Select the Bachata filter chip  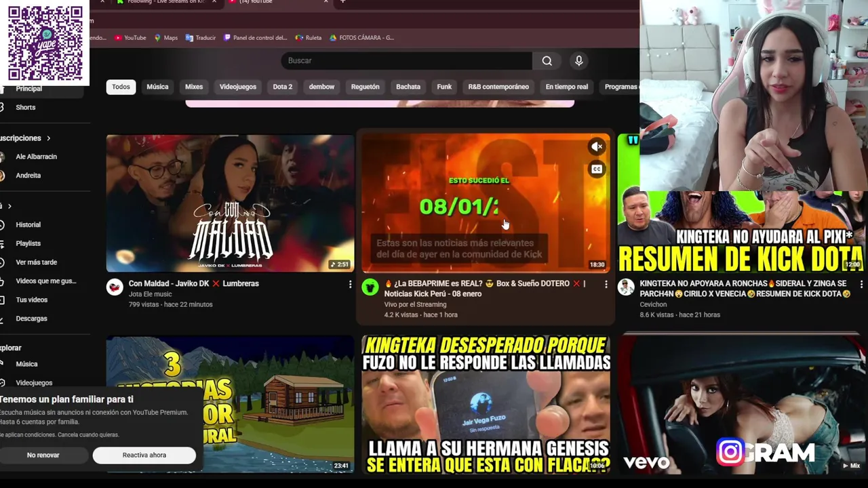click(408, 87)
